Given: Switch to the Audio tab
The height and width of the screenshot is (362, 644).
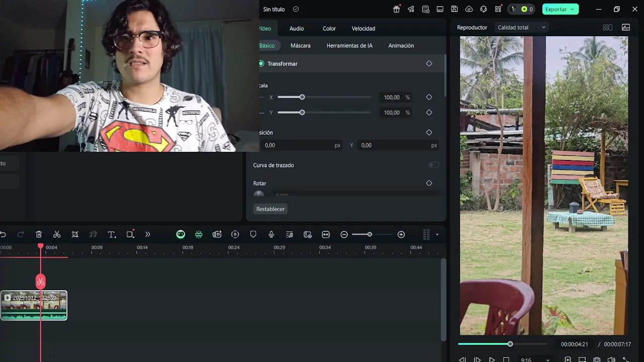Looking at the screenshot, I should point(296,29).
